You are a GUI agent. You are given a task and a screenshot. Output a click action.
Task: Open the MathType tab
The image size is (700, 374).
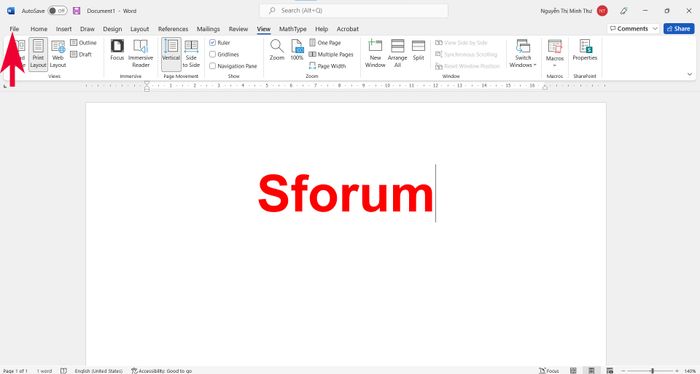pyautogui.click(x=292, y=29)
